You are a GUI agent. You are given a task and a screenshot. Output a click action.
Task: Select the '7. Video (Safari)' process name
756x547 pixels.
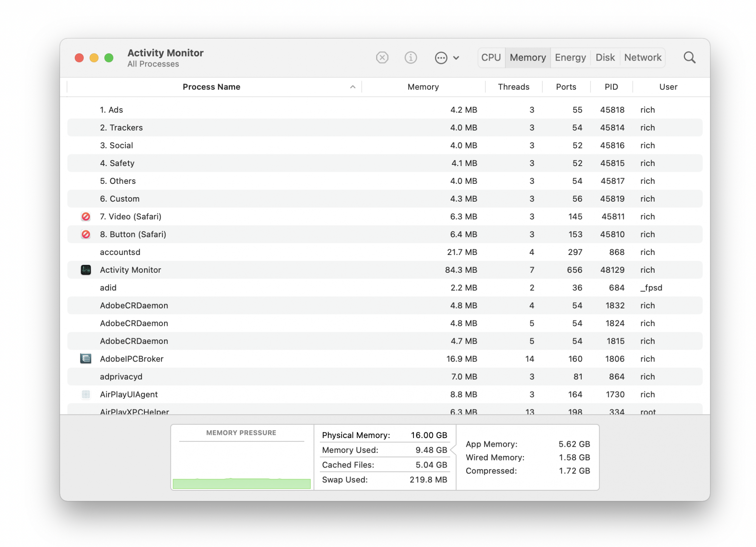pyautogui.click(x=130, y=216)
